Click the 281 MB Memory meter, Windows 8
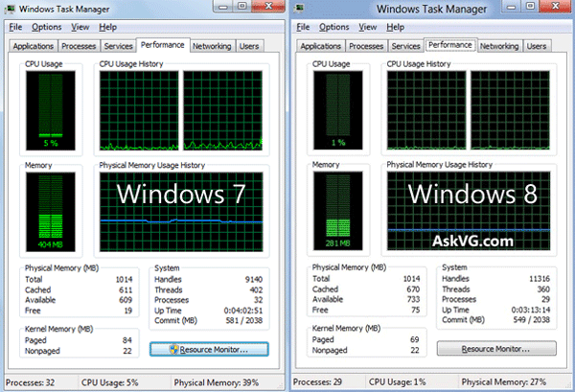 click(338, 211)
